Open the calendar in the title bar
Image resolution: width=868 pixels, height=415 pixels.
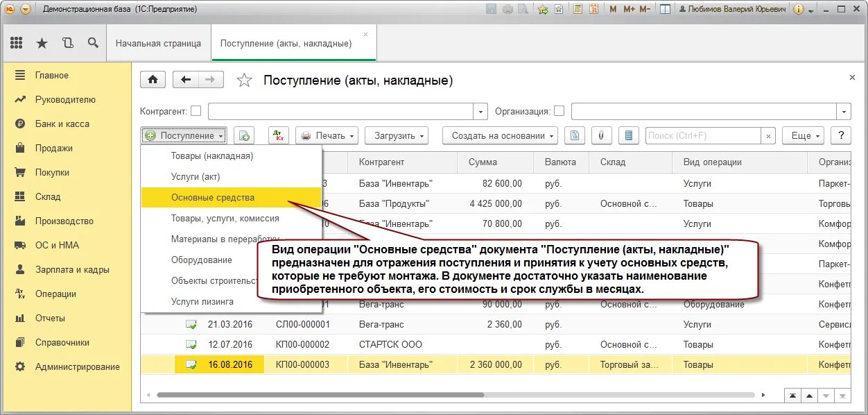pyautogui.click(x=593, y=9)
